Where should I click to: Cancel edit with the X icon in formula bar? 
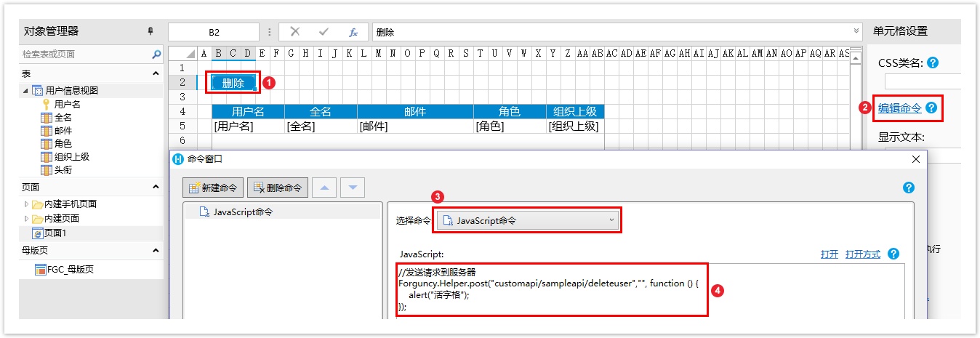294,32
